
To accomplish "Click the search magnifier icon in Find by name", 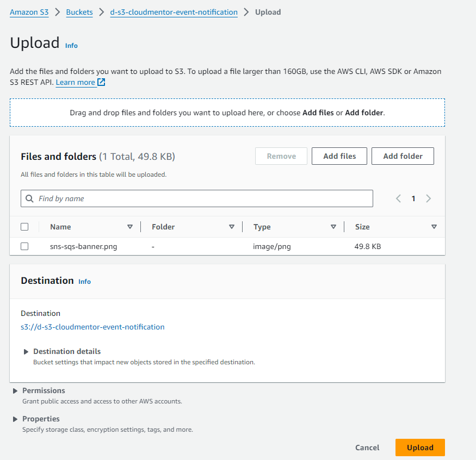I will (x=29, y=198).
